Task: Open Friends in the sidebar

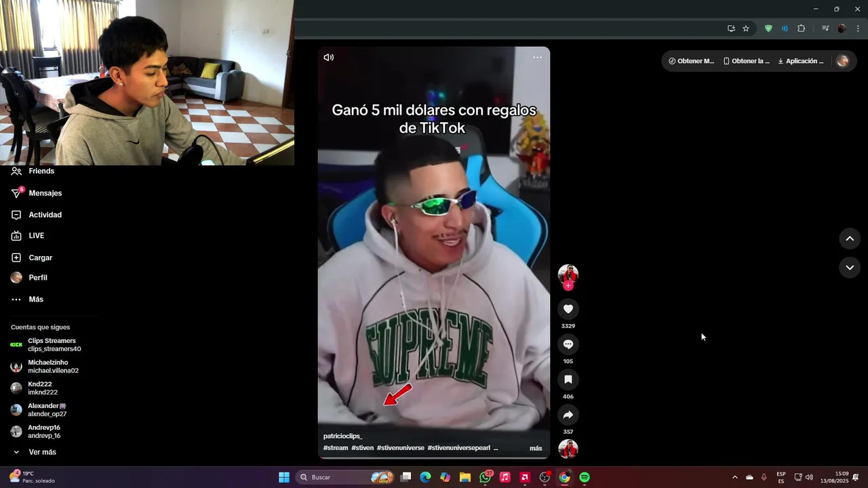Action: coord(33,171)
